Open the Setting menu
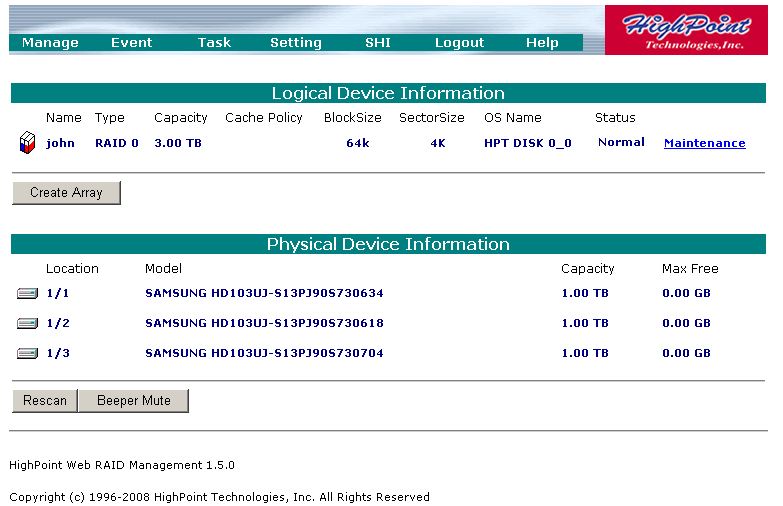The width and height of the screenshot is (783, 506). point(296,42)
